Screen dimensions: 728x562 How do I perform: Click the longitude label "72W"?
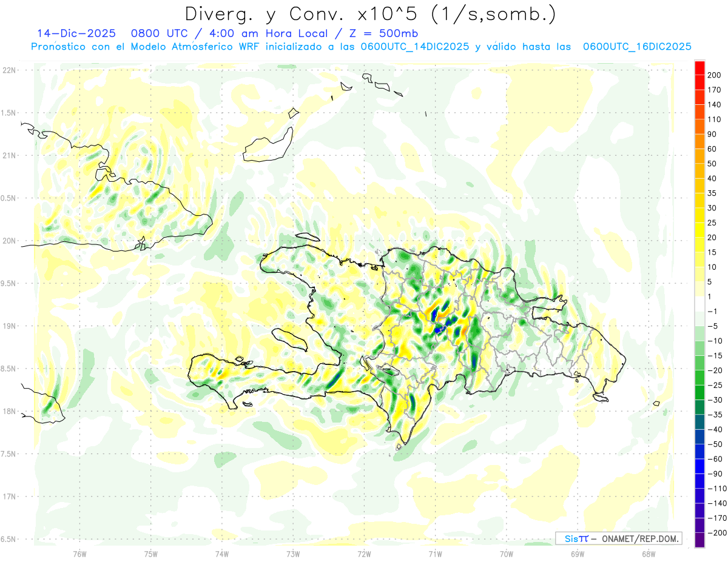364,554
